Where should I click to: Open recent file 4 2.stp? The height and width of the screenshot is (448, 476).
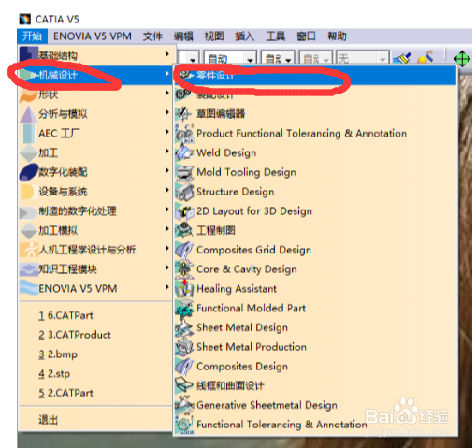click(54, 374)
